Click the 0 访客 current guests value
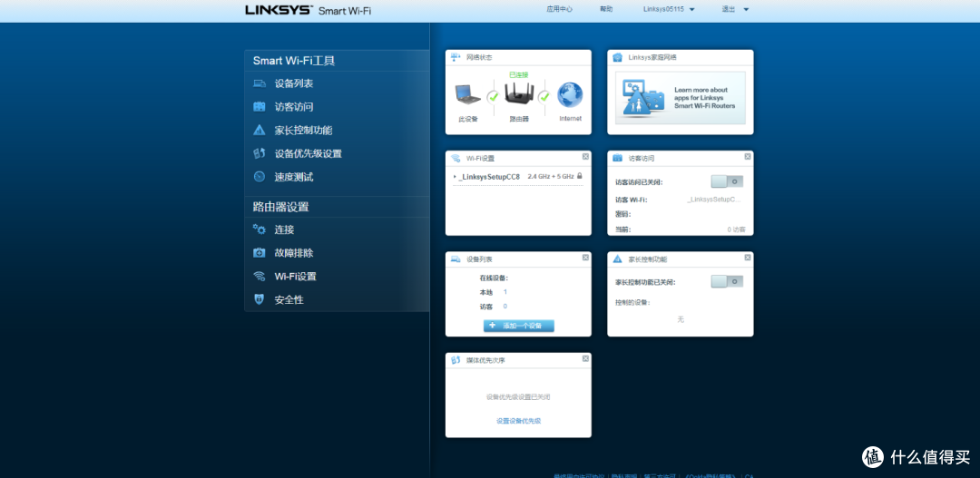Screen dimensions: 980x478 [736, 230]
